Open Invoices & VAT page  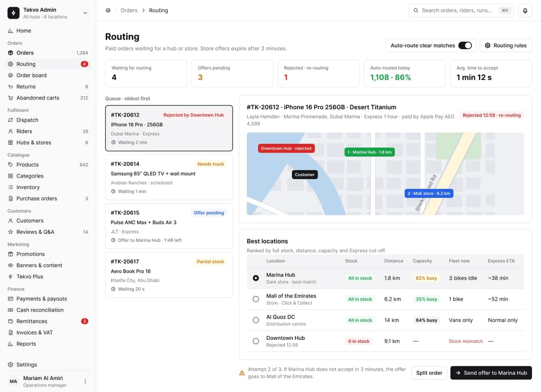(x=48, y=333)
